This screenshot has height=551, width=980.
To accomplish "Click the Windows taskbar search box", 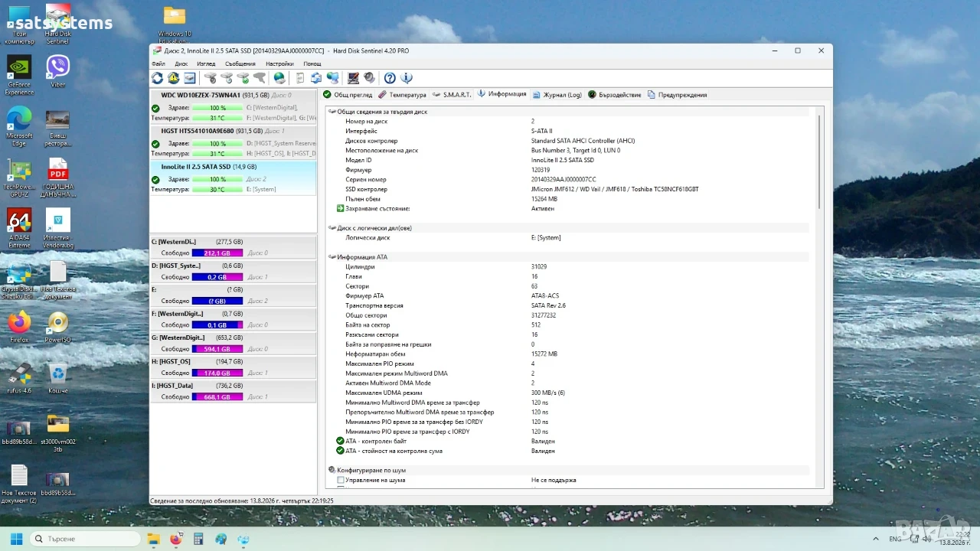I will coord(84,539).
